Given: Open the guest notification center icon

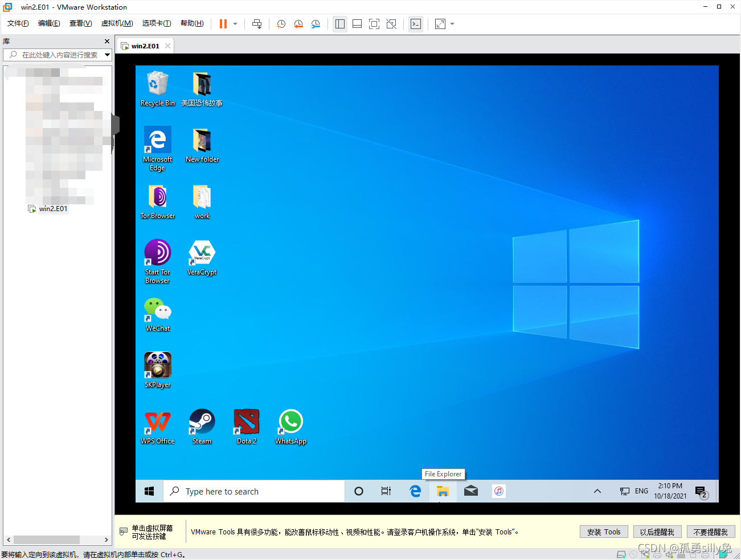Looking at the screenshot, I should pos(701,491).
